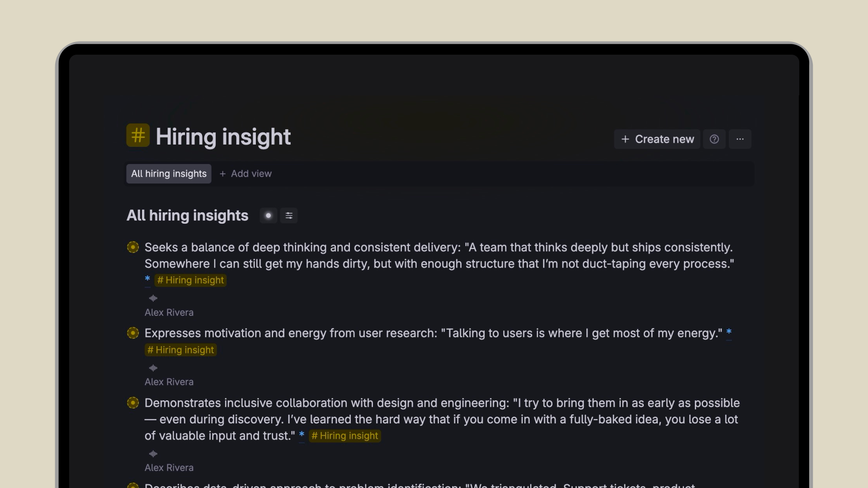868x488 pixels.
Task: Select the All hiring insights tab
Action: click(169, 174)
